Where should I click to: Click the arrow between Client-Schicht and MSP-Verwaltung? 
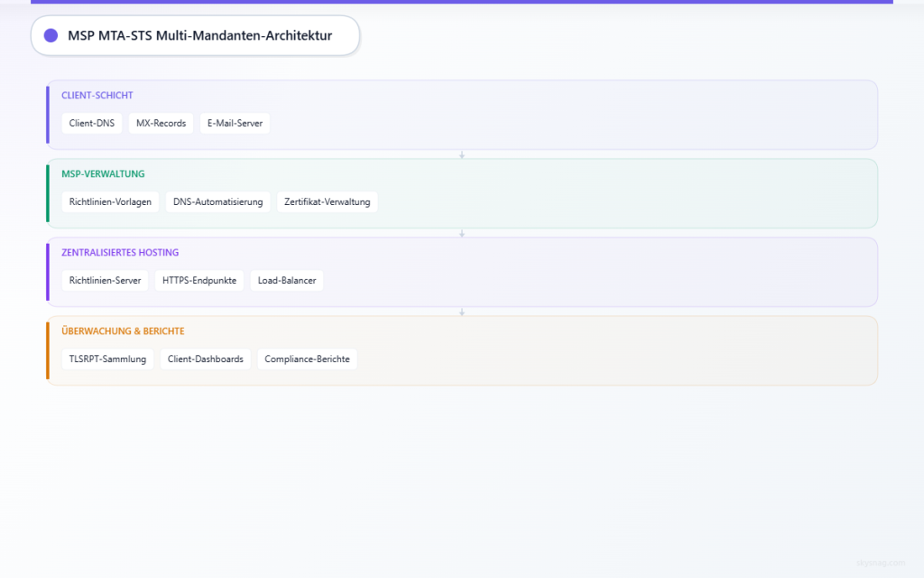[462, 154]
